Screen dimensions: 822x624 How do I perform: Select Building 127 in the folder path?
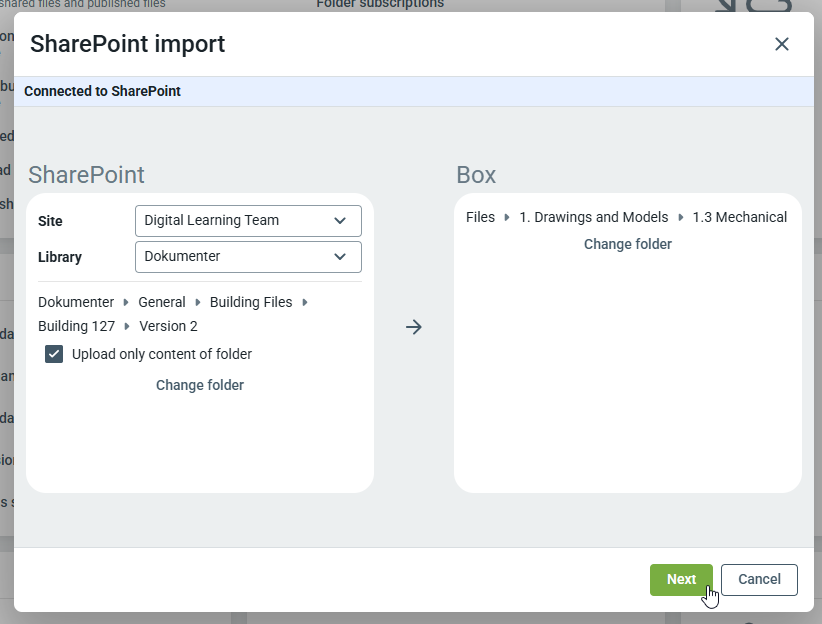[x=76, y=326]
